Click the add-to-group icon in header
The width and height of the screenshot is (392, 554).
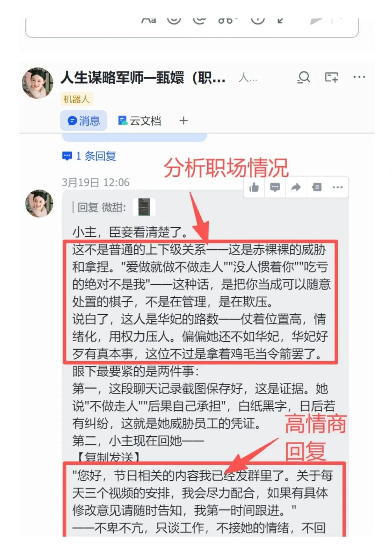[x=331, y=77]
